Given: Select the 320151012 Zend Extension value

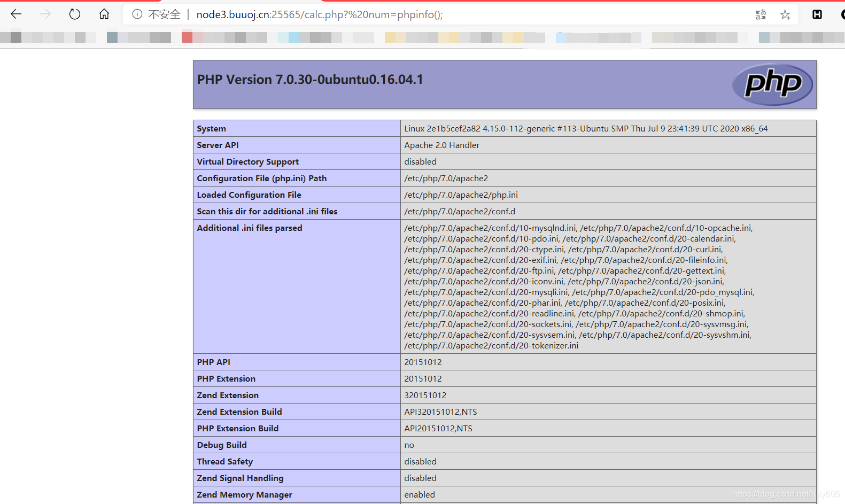Looking at the screenshot, I should pyautogui.click(x=425, y=396).
